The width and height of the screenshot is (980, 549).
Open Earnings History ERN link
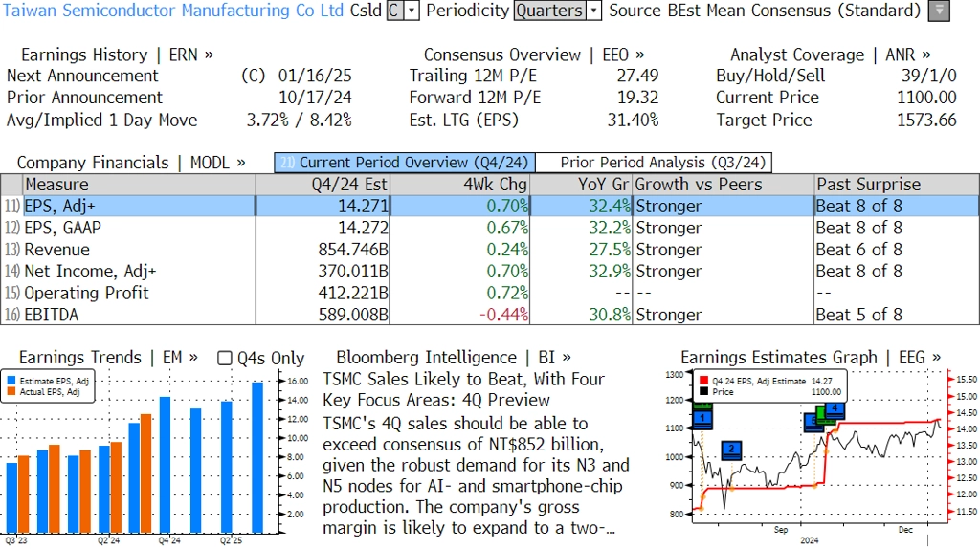tap(117, 55)
